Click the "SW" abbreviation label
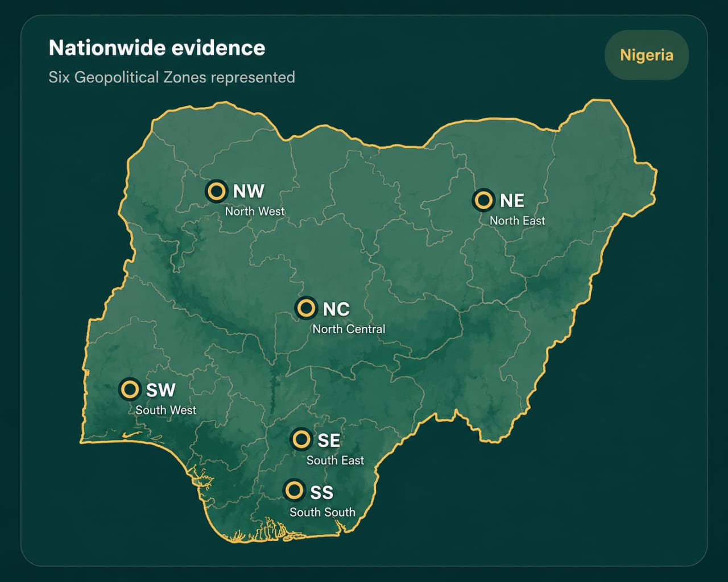Viewport: 728px width, 582px height. 161,390
